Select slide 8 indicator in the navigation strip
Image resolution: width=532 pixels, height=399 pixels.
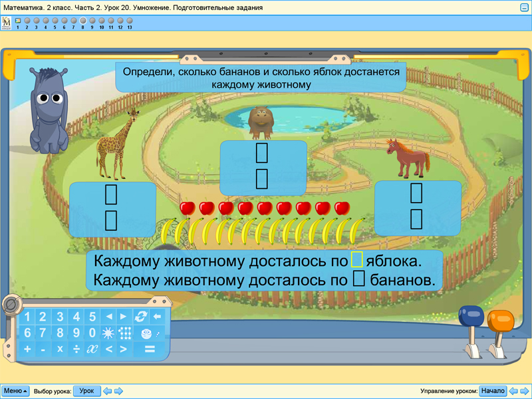coord(82,21)
